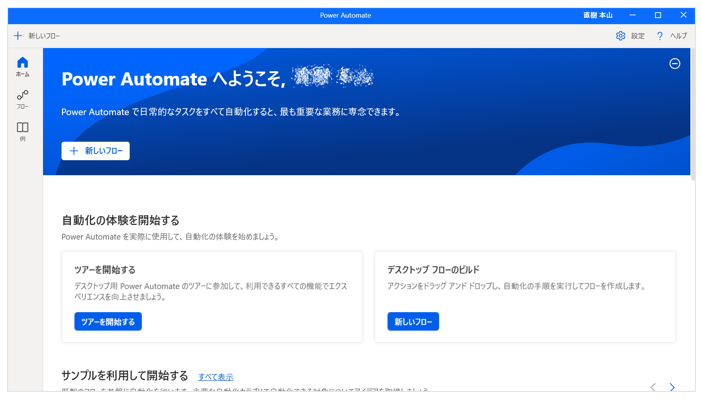
Task: Open the すべて表示 link for samples
Action: coord(216,377)
